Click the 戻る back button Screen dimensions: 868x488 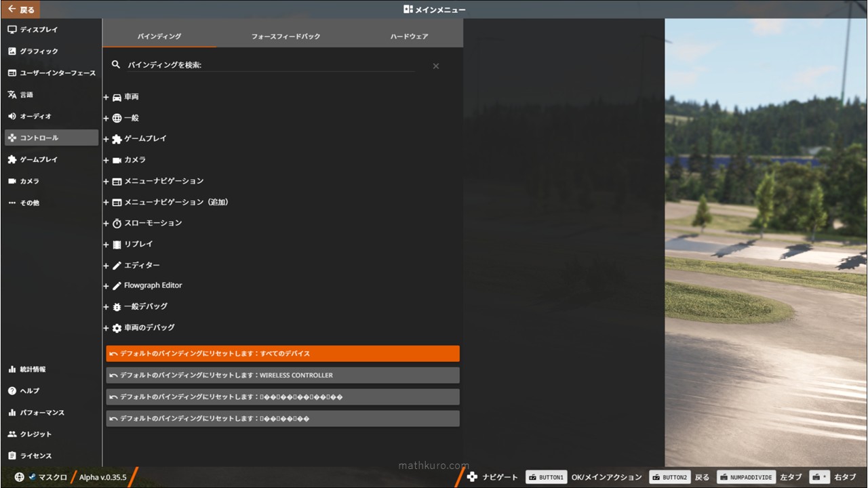tap(19, 9)
